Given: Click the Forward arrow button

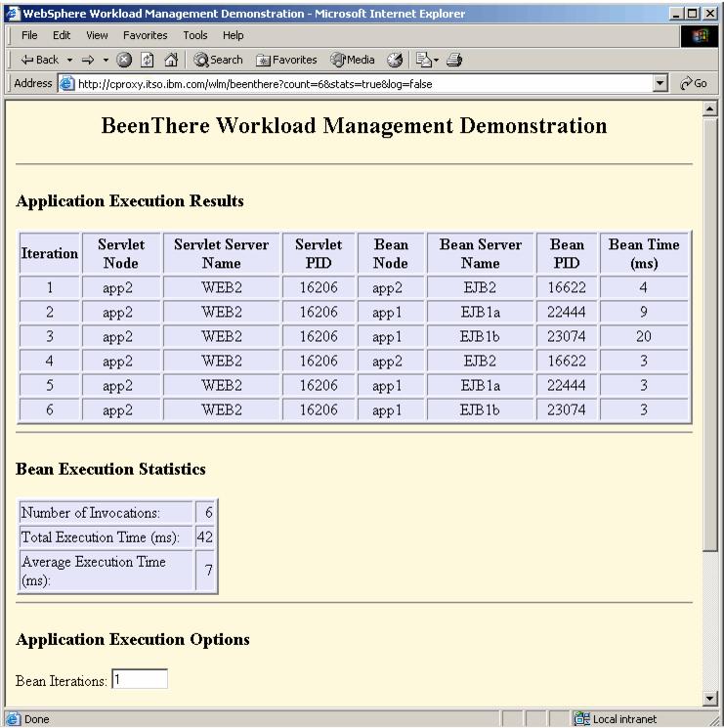Looking at the screenshot, I should pyautogui.click(x=88, y=60).
